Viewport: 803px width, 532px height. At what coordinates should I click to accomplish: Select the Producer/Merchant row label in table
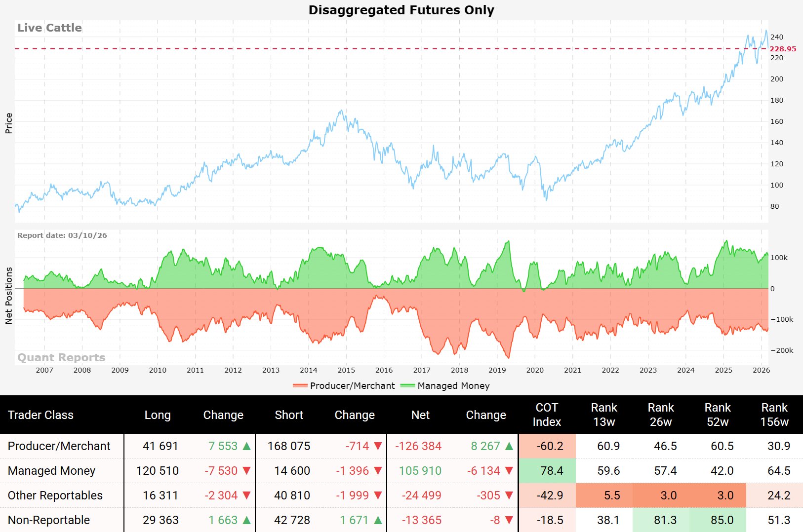click(59, 446)
